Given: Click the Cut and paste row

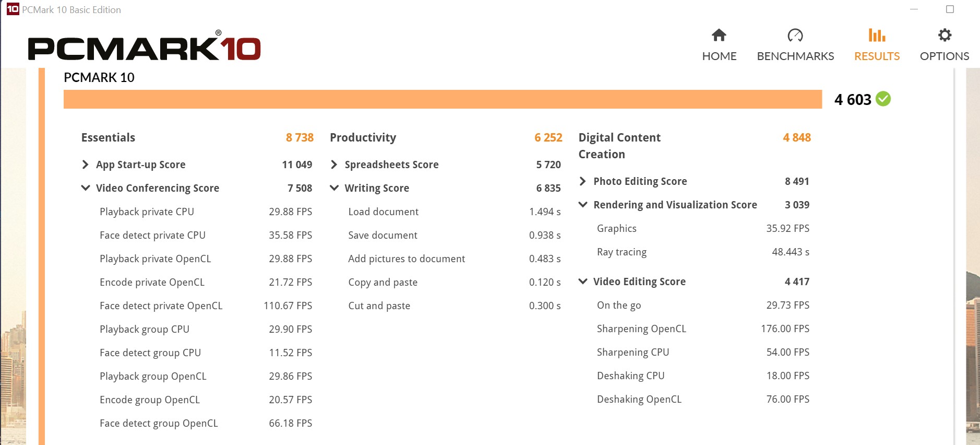Looking at the screenshot, I should pos(455,306).
